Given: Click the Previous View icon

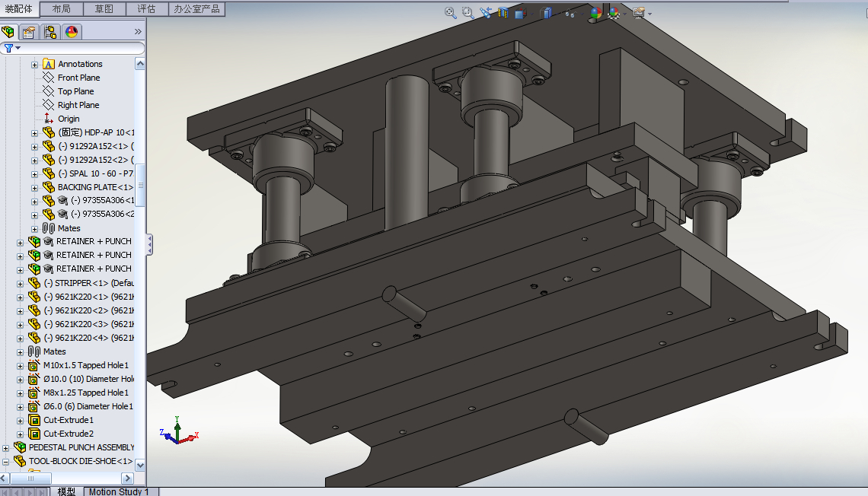Looking at the screenshot, I should point(486,13).
